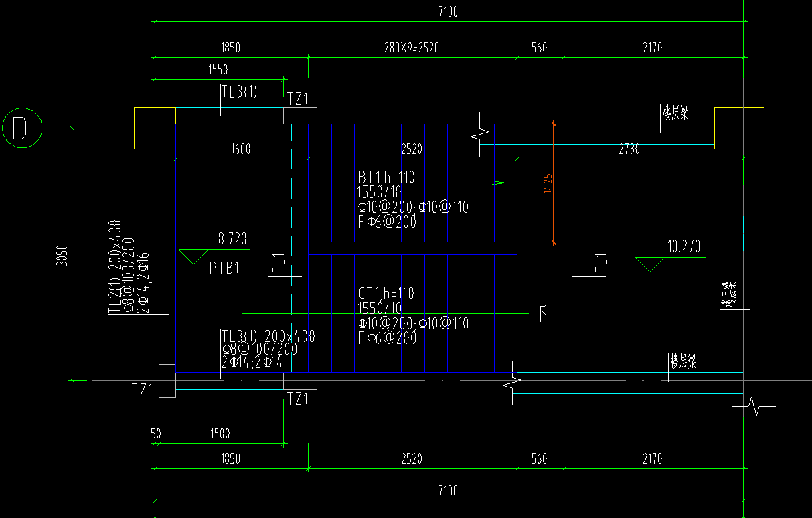This screenshot has height=518, width=812.
Task: Click the 280X9=2520 dimension text
Action: (412, 48)
